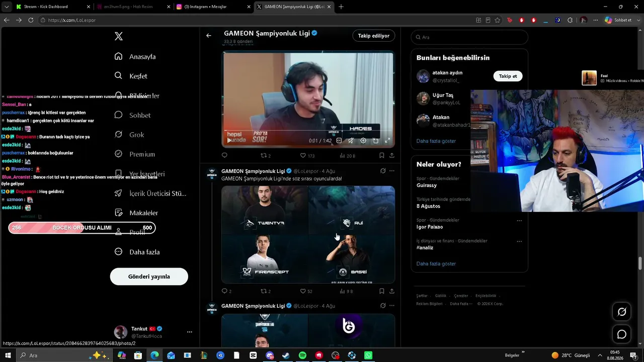
Task: Open Premium in the X sidebar
Action: tap(135, 154)
